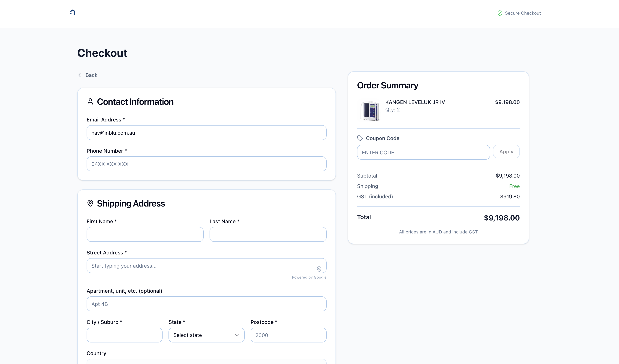Focus the Email Address field

[x=206, y=133]
